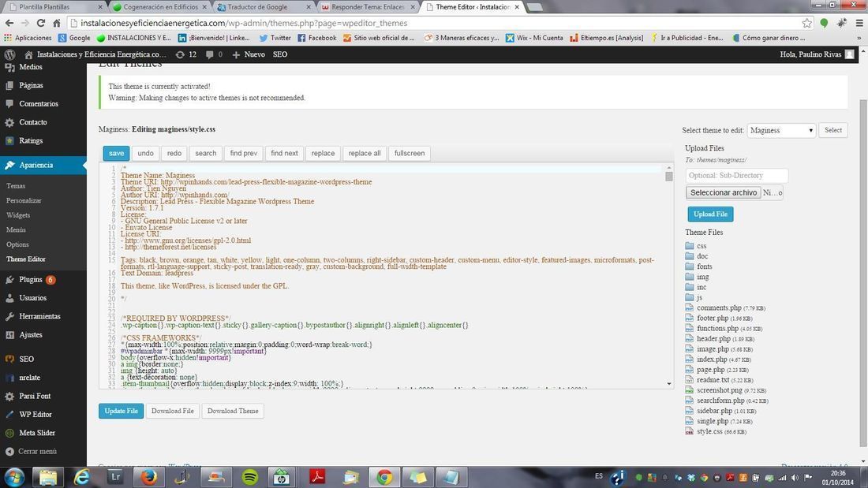Reload the current page

coord(40,23)
